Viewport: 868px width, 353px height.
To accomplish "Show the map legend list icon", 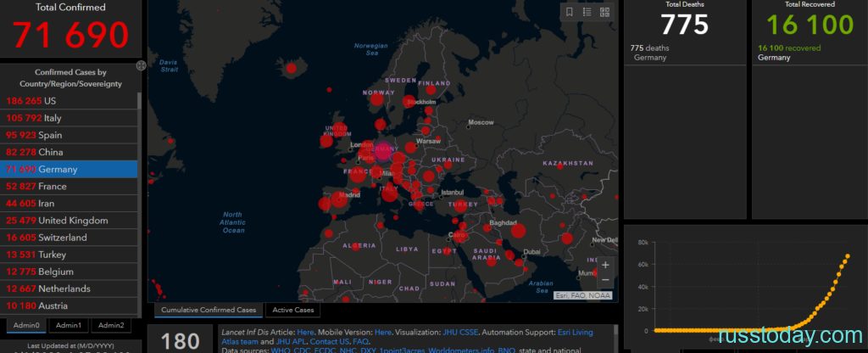I will pos(587,12).
